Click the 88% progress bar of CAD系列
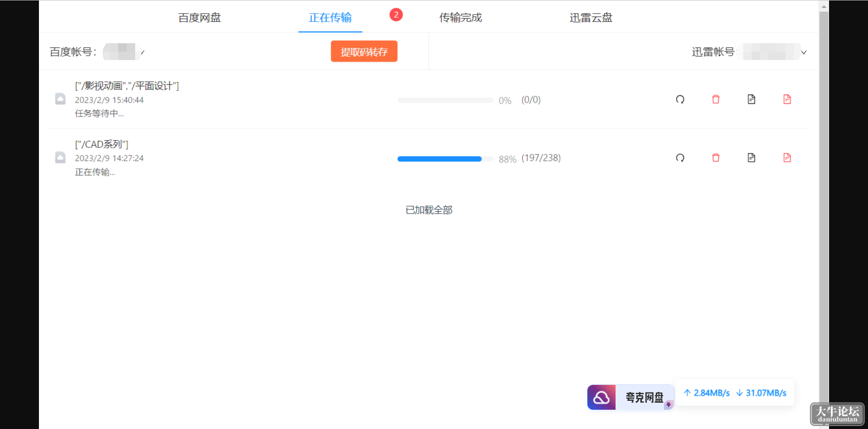Screen dimensions: 868x429 click(x=445, y=159)
